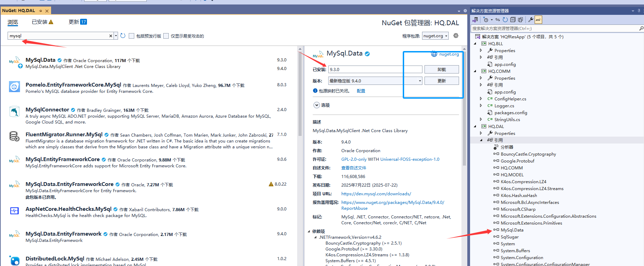
Task: Open the pending changes filter icon
Action: pos(486,20)
